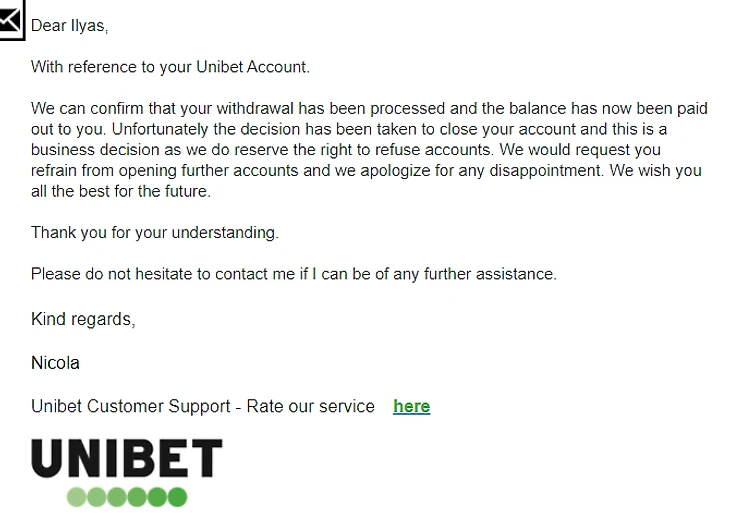Viewport: 730px width, 522px height.
Task: Click the "Dear Ilyas," greeting
Action: 69,26
